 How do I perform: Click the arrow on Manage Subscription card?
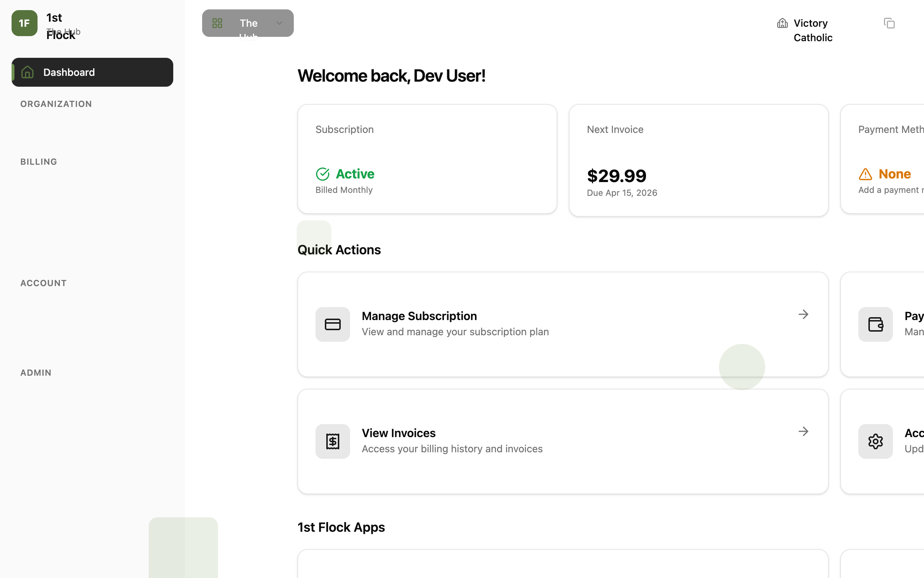click(803, 314)
